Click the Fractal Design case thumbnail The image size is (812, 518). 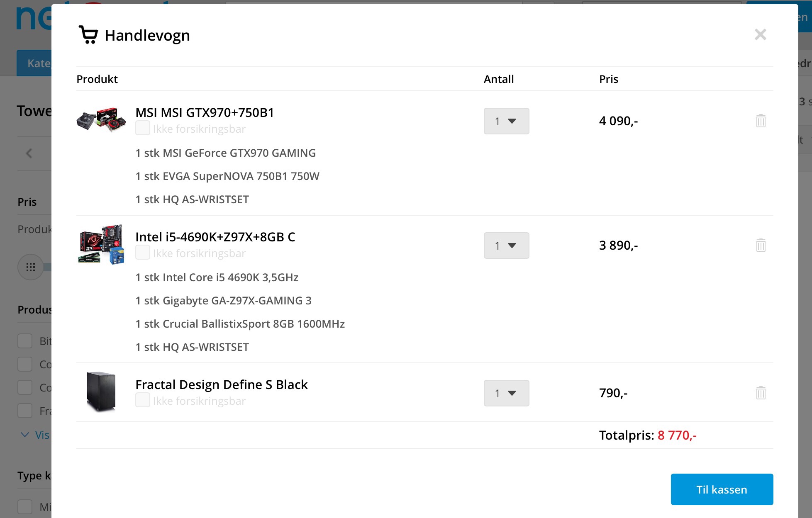point(101,392)
